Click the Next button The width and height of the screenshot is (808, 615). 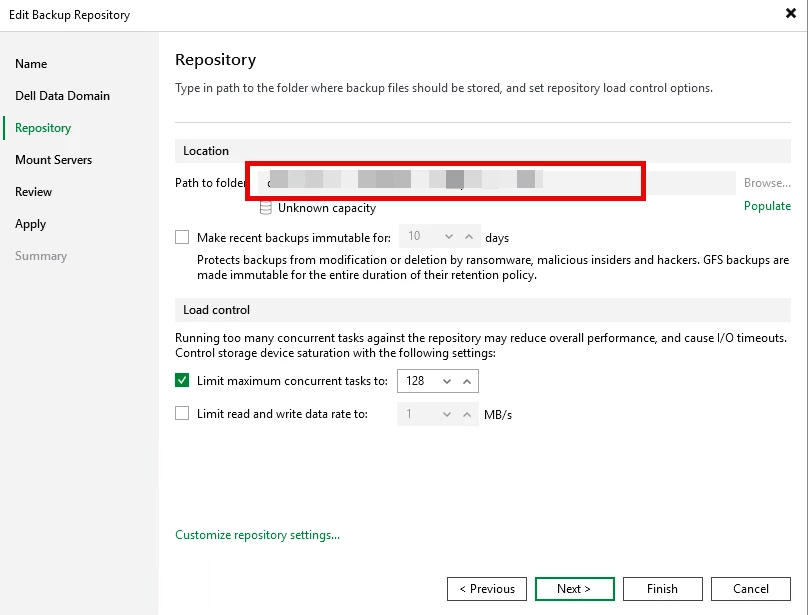pyautogui.click(x=575, y=589)
